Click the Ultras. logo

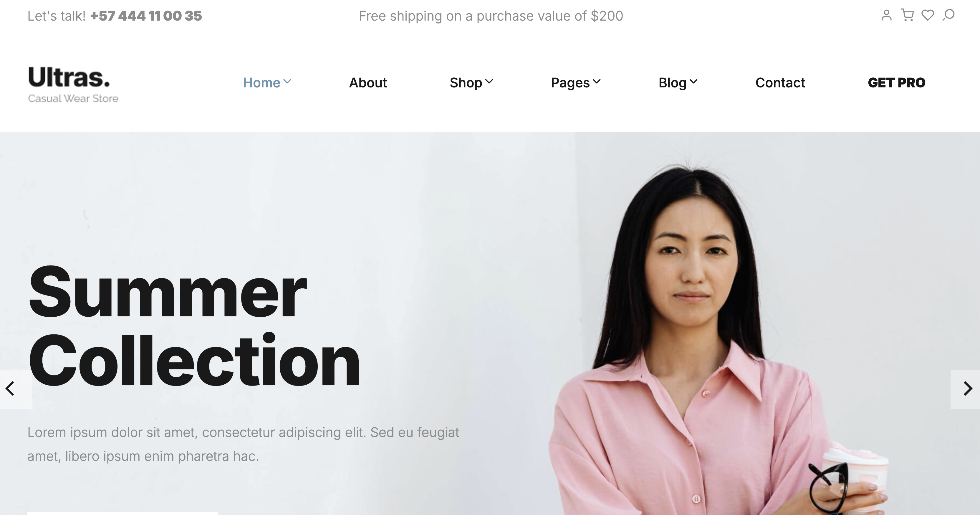pos(69,77)
